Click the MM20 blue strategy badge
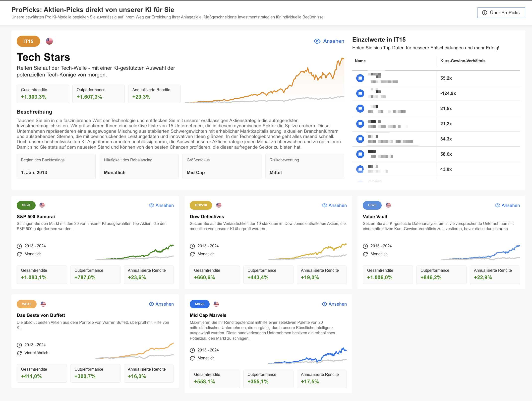This screenshot has height=401, width=532. pos(200,304)
